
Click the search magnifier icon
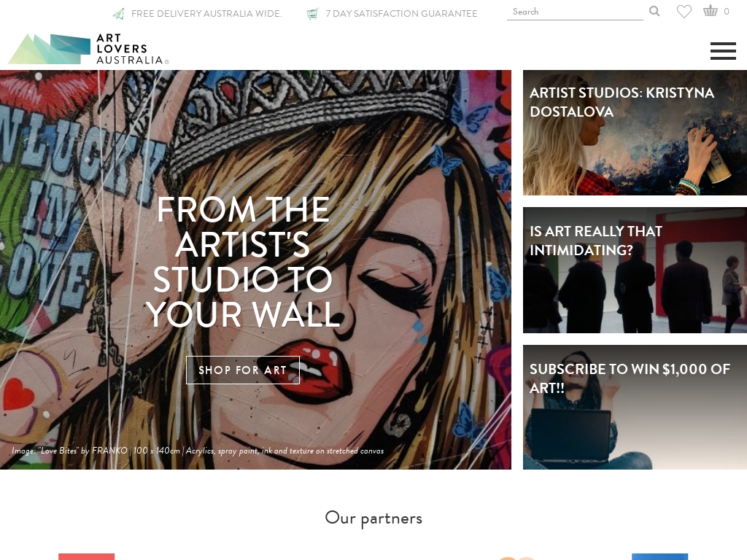coord(654,11)
